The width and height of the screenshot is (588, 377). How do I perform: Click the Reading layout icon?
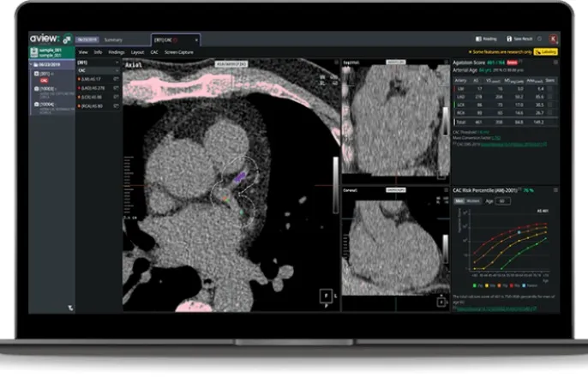point(478,39)
